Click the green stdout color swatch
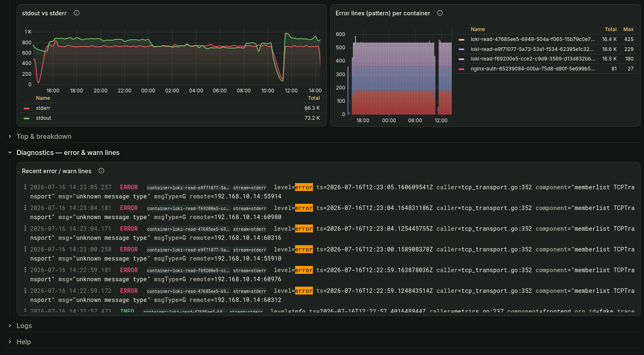644x355 pixels. coord(26,118)
